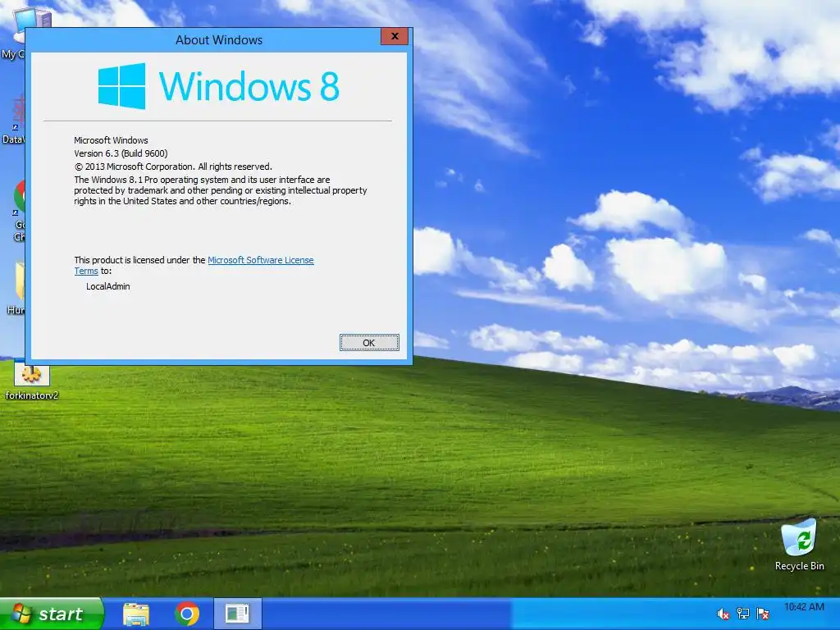Click the 10:42 AM clock

(x=804, y=607)
